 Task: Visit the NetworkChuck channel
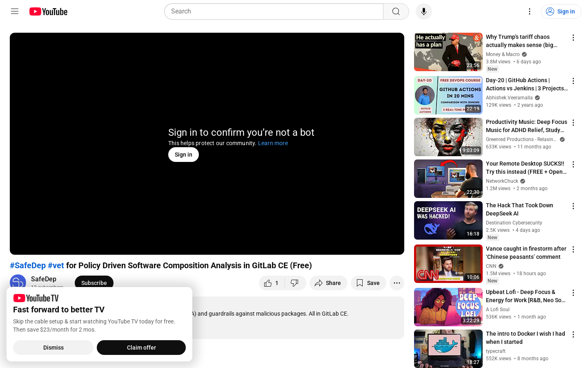[502, 181]
